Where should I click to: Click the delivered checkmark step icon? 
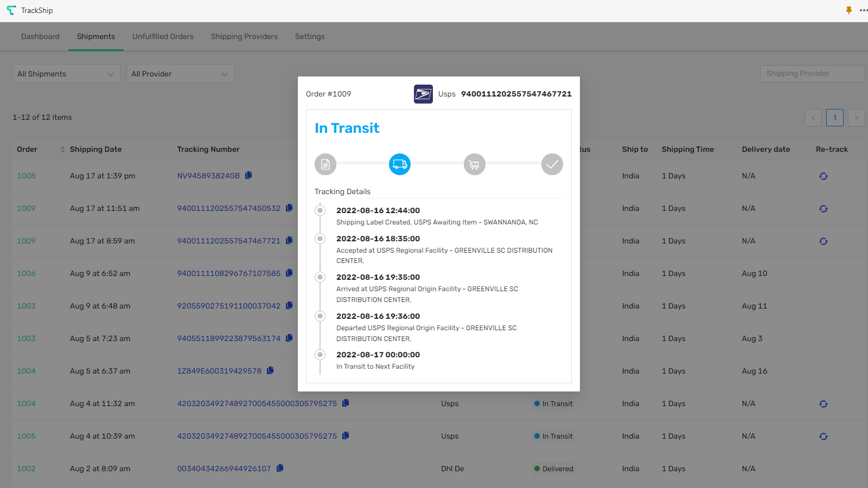click(552, 164)
